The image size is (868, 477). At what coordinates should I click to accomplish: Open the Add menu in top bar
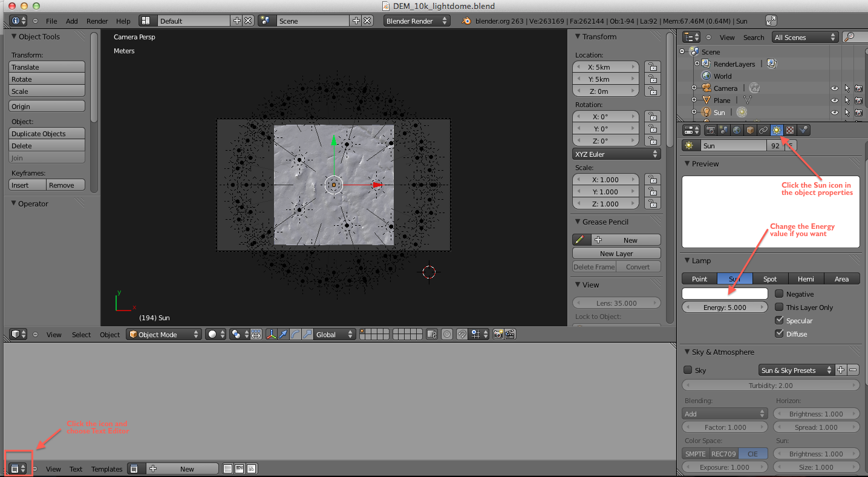coord(72,21)
